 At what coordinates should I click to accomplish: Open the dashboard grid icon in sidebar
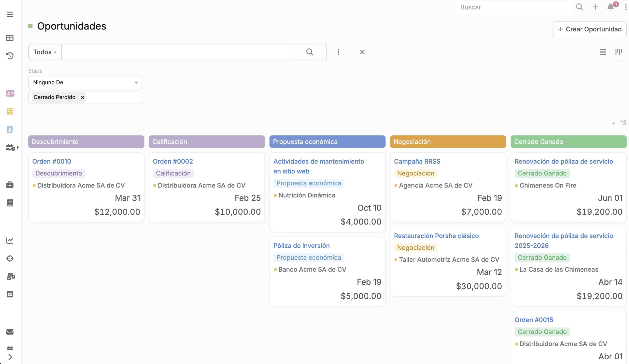click(10, 38)
